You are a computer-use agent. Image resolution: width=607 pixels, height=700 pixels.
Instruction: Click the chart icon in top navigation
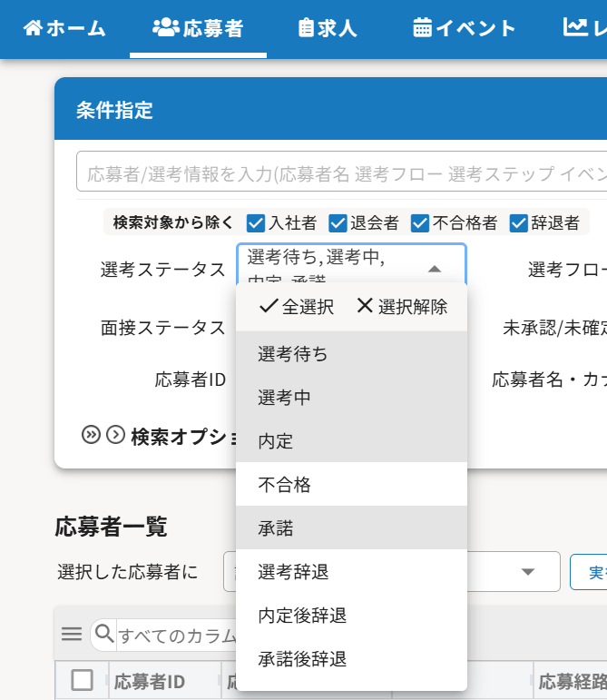click(x=574, y=28)
